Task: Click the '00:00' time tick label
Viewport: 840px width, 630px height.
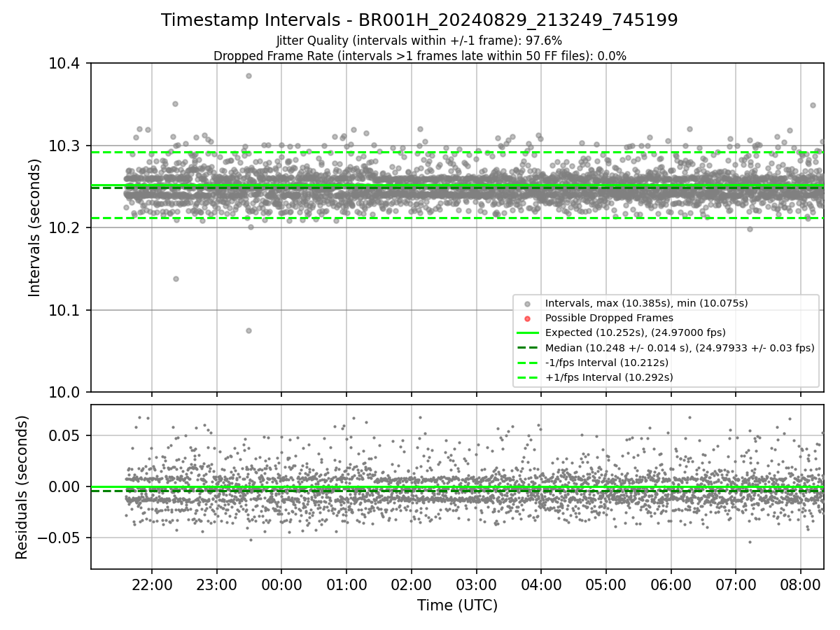Action: coord(281,584)
